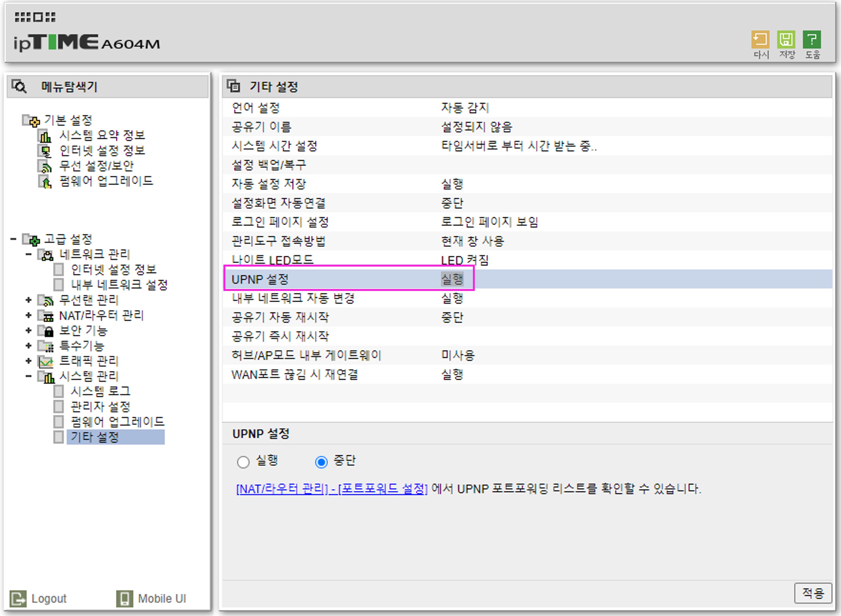
Task: Open 시스템 로그 in the menu tree
Action: point(100,391)
